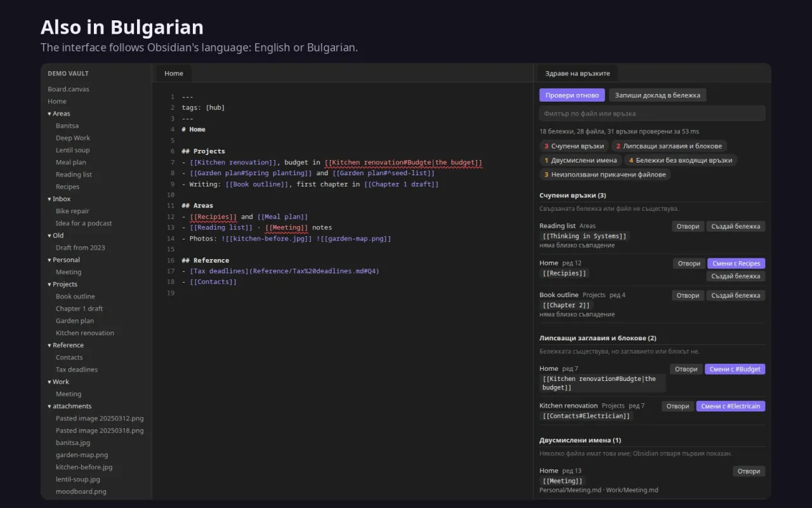The width and height of the screenshot is (812, 508).
Task: Click Отвори for the Thinking in Systems link
Action: [x=688, y=226]
